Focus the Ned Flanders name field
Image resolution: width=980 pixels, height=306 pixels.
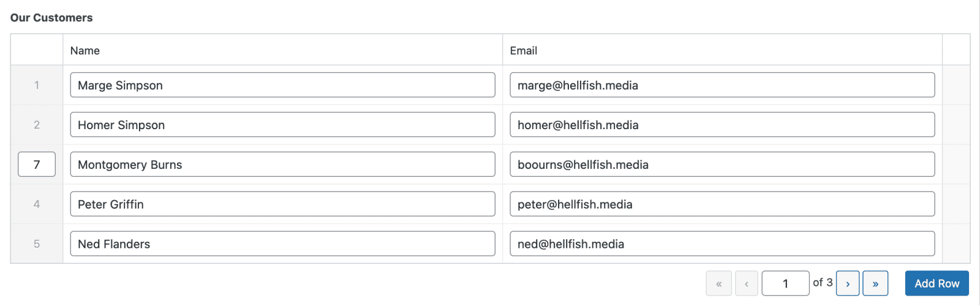[x=282, y=244]
